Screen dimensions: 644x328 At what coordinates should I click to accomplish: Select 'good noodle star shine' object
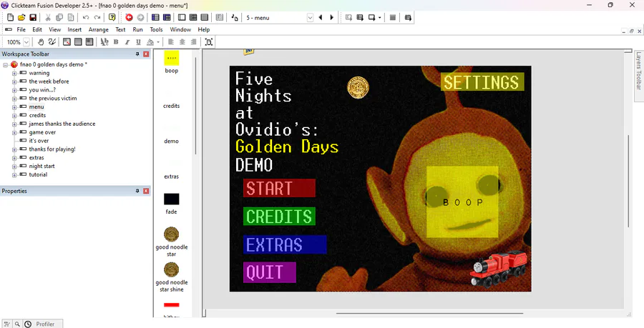pyautogui.click(x=171, y=277)
